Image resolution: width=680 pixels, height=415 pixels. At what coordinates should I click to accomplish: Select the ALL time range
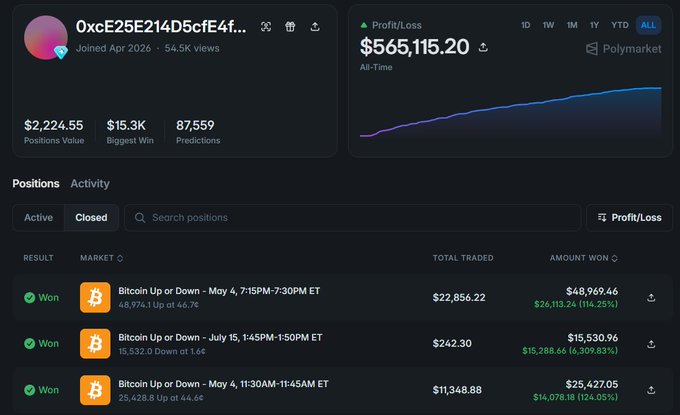click(648, 25)
